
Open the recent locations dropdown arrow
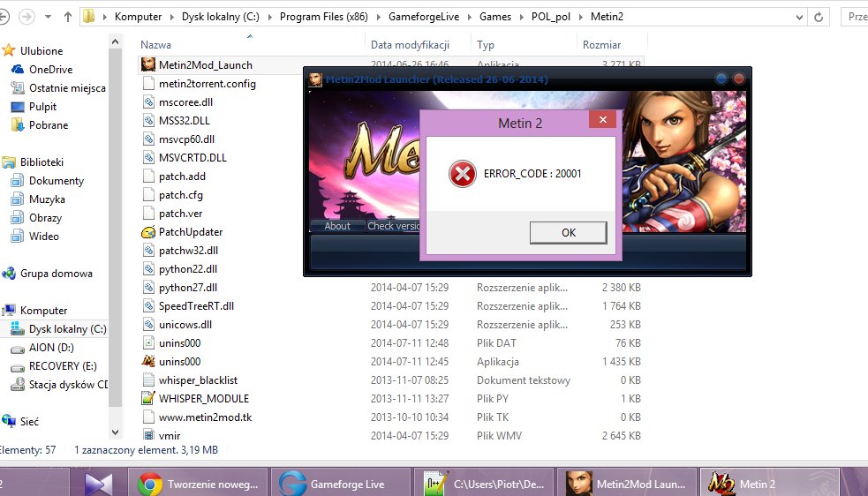coord(49,17)
